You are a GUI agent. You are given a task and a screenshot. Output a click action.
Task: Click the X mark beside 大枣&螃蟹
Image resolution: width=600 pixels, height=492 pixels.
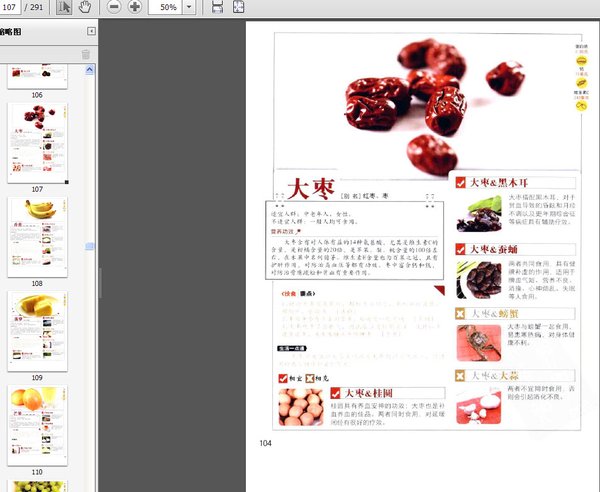[460, 314]
